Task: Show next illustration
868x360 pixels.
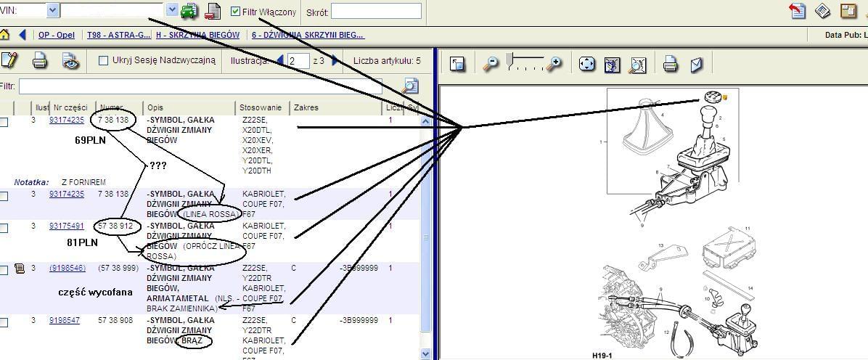Action: [335, 60]
